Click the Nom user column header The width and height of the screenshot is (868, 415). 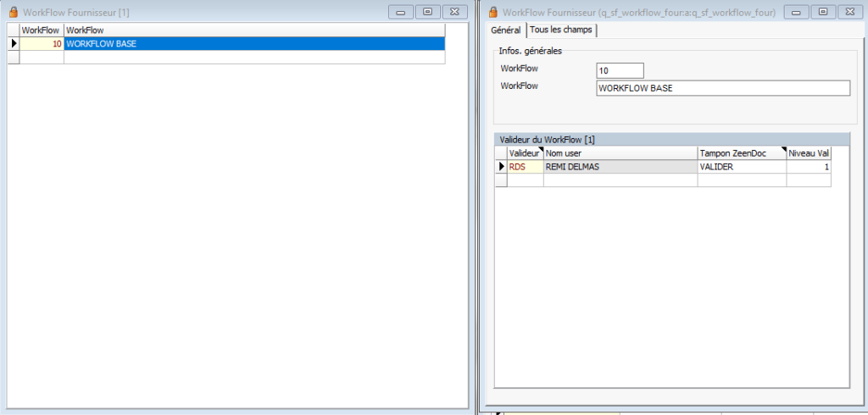pyautogui.click(x=619, y=153)
